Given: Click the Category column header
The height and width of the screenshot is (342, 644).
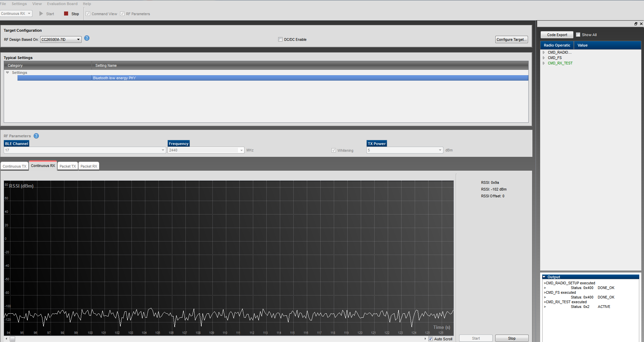Looking at the screenshot, I should pos(48,65).
